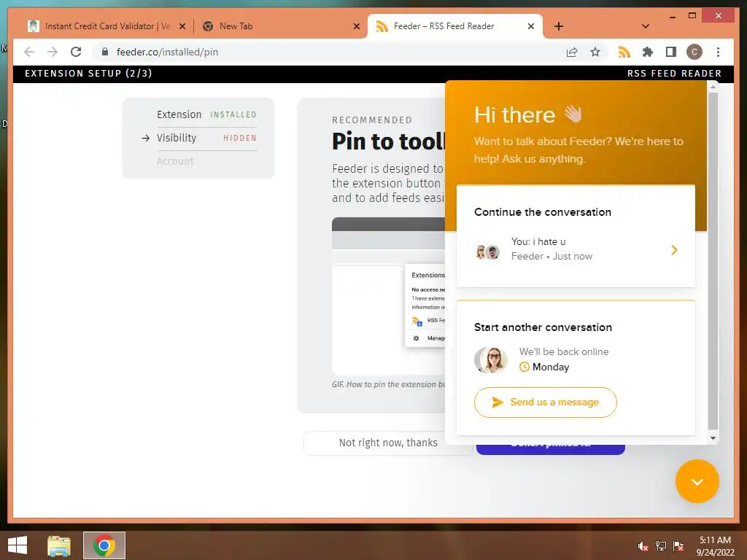The height and width of the screenshot is (560, 747).
Task: Click the muted volume tray icon
Action: click(x=643, y=546)
